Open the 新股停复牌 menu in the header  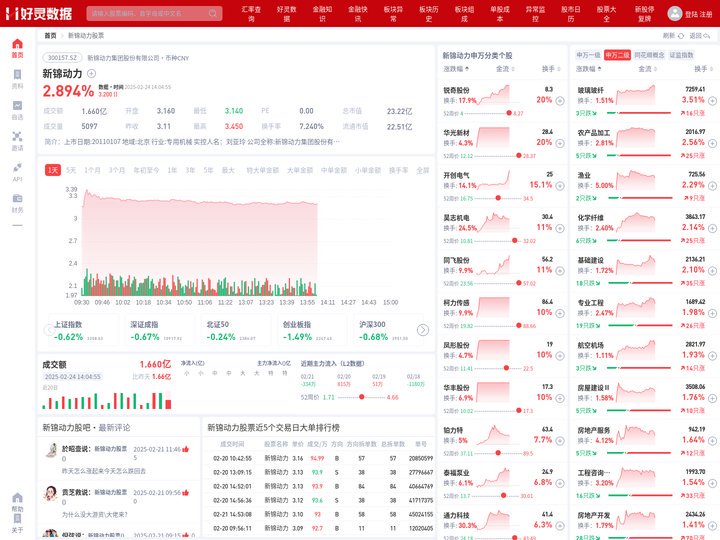tap(645, 14)
